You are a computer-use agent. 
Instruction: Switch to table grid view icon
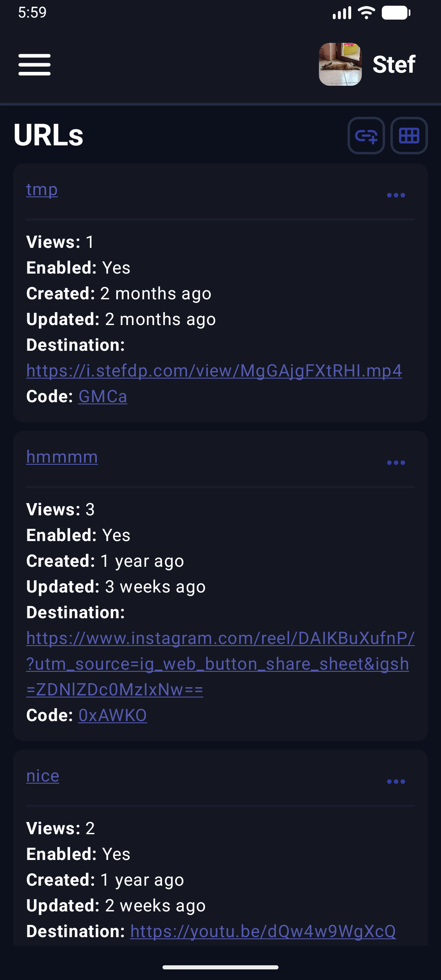(x=409, y=136)
